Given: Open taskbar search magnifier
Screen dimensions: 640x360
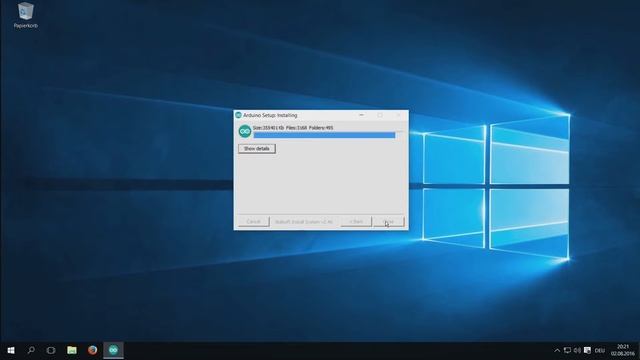Looking at the screenshot, I should click(x=31, y=350).
